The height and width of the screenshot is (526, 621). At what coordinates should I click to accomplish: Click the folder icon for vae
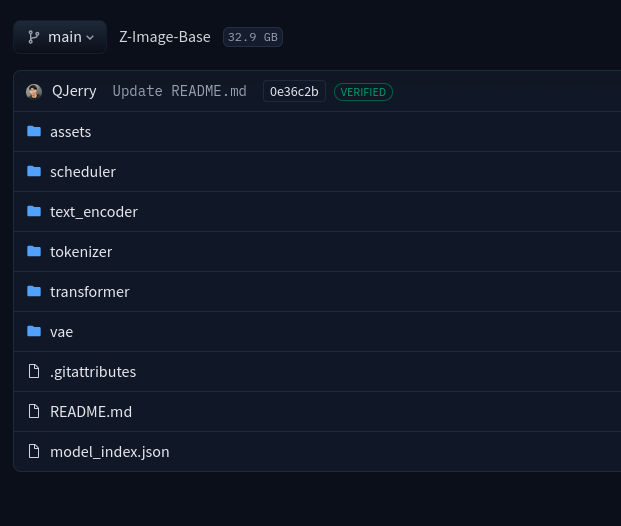click(34, 331)
